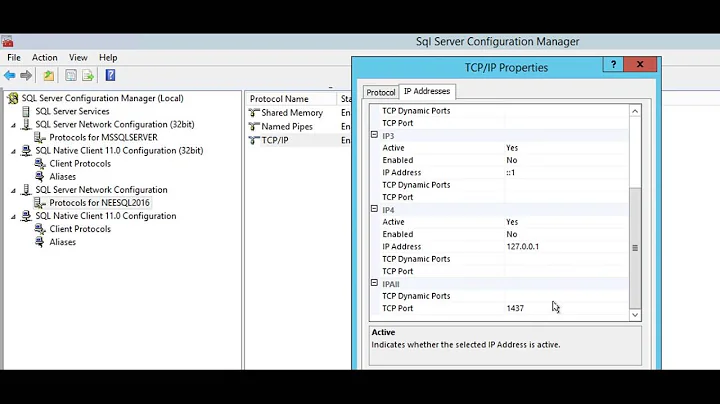Image resolution: width=720 pixels, height=404 pixels.
Task: Click the scroll down arrow in properties list
Action: [635, 315]
